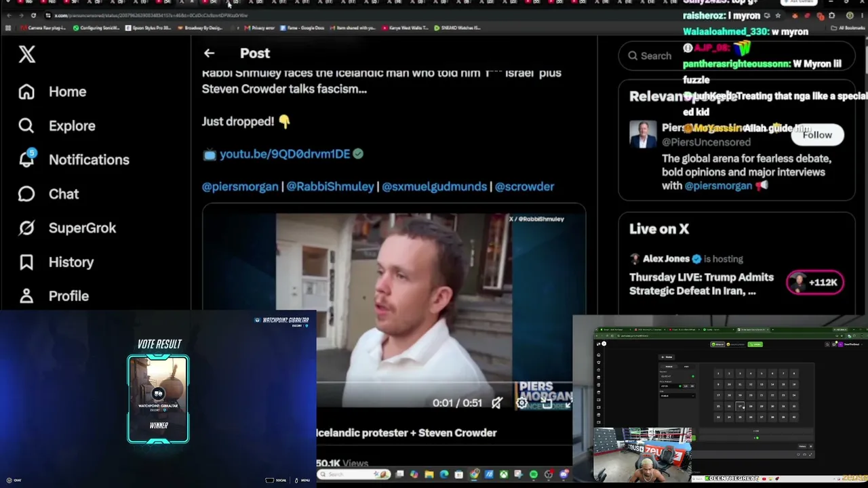Open Discord from the taskbar

(x=564, y=474)
